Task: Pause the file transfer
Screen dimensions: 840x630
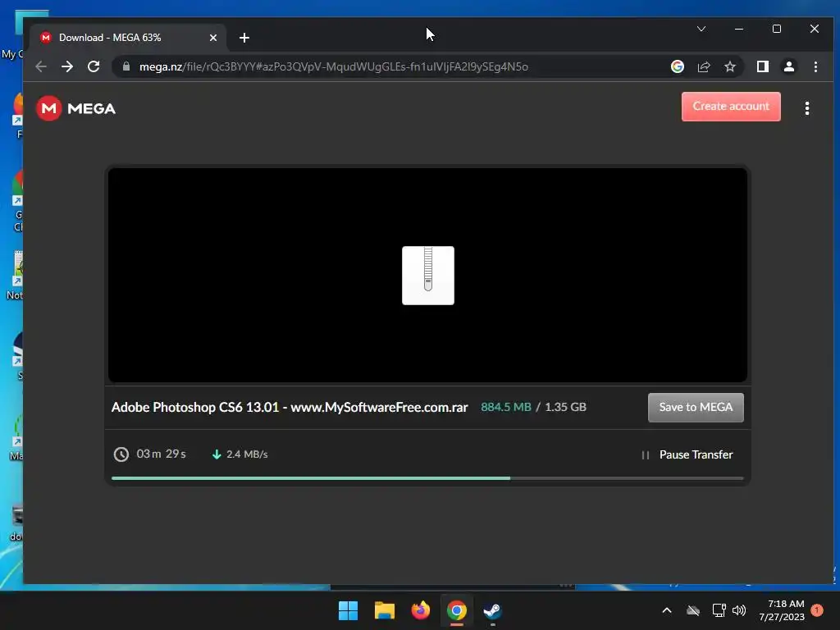Action: coord(687,454)
